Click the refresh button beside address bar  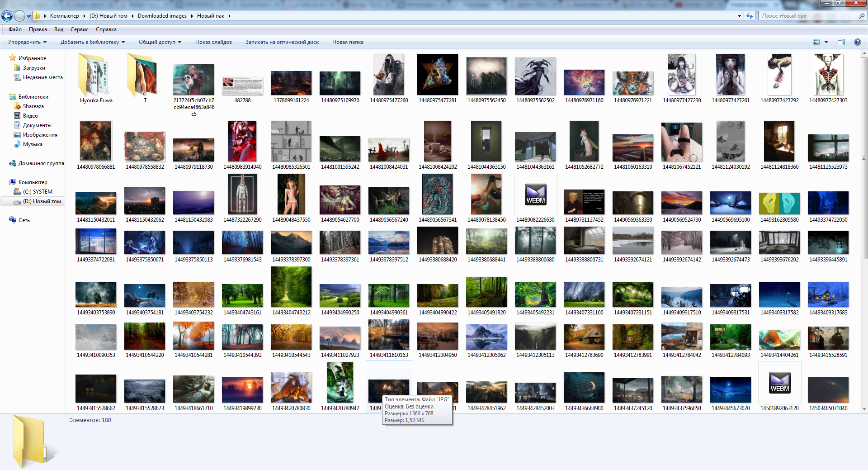click(x=750, y=16)
